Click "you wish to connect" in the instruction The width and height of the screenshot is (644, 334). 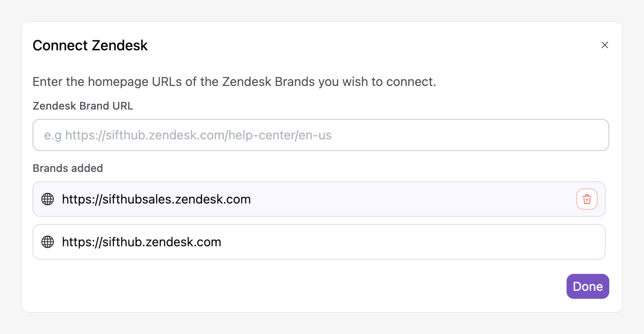point(377,82)
